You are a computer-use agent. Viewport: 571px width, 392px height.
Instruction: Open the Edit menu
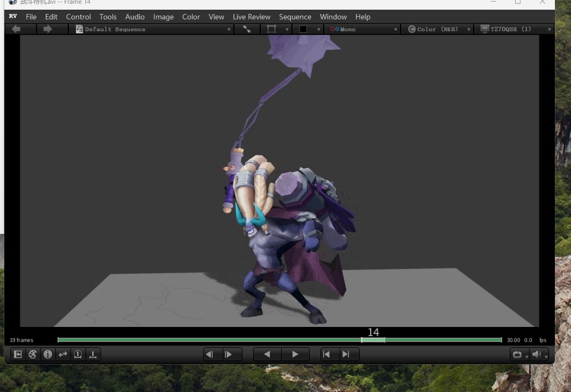tap(51, 17)
